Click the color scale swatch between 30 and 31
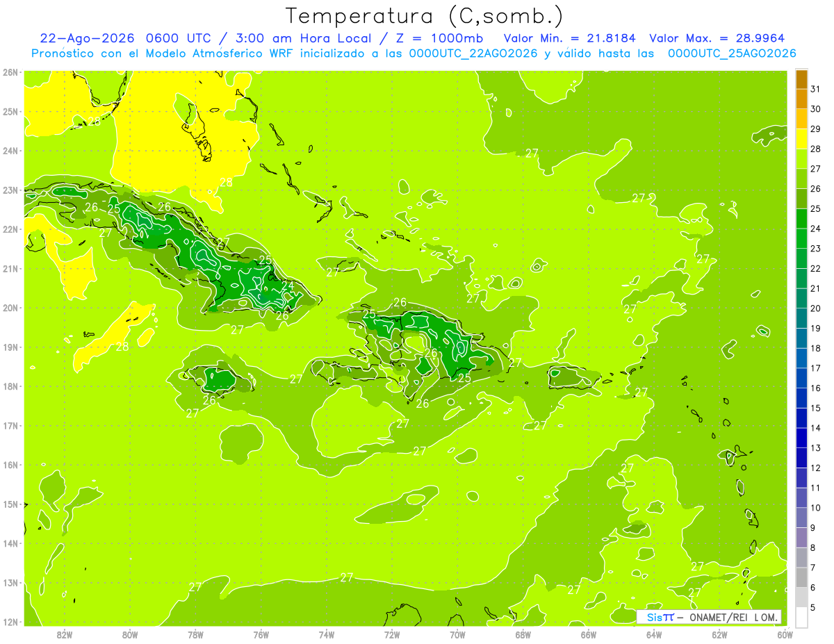Viewport: 834px width, 644px height. pos(802,99)
